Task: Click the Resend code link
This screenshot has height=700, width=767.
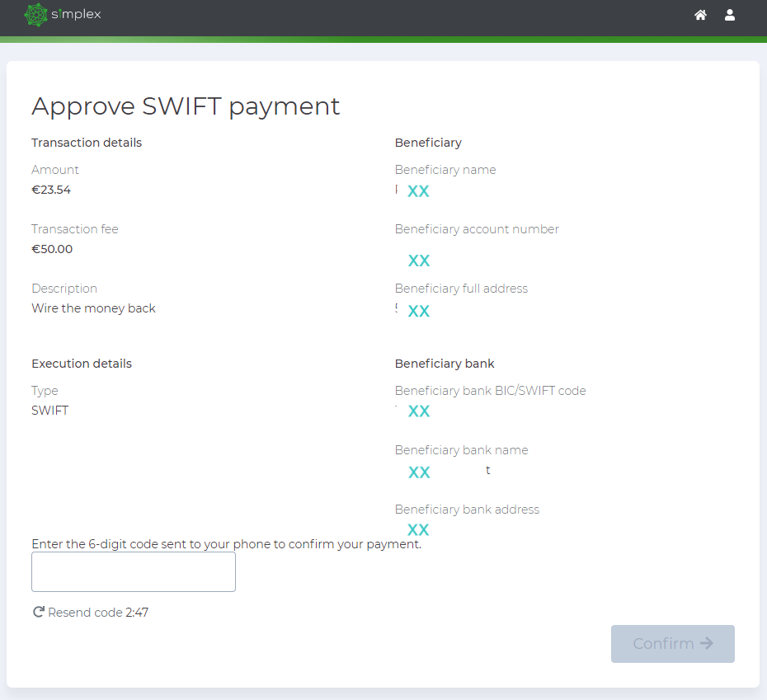Action: click(x=82, y=612)
